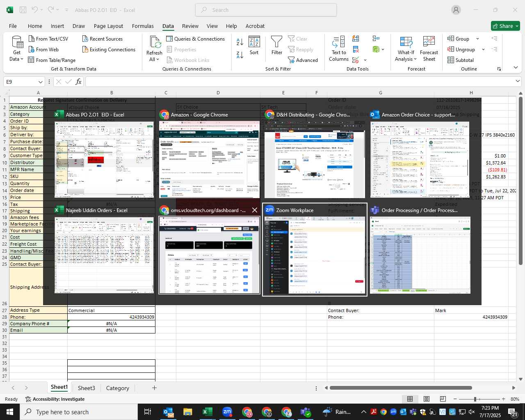Expand the Data Model dropdown arrow
The image size is (525, 420).
click(383, 49)
